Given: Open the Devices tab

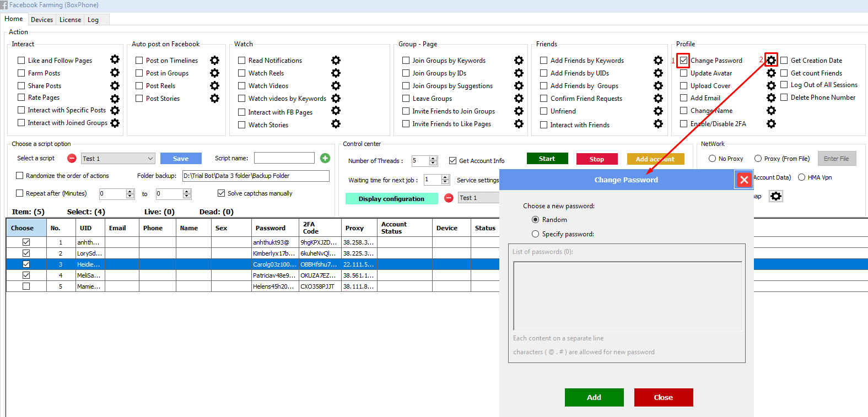Looking at the screenshot, I should [x=42, y=20].
